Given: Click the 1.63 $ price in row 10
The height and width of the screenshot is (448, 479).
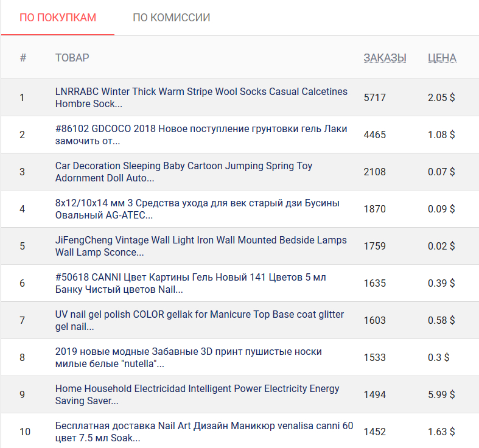Looking at the screenshot, I should click(441, 432).
